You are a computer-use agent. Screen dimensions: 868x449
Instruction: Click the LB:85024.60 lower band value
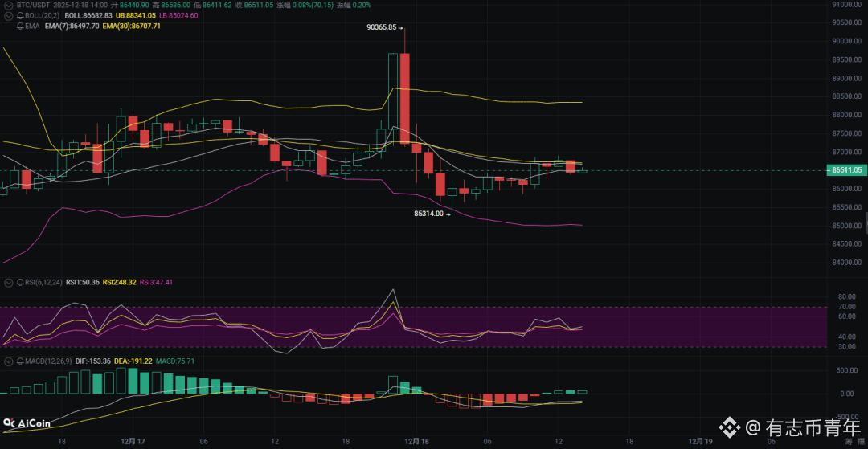tap(178, 15)
